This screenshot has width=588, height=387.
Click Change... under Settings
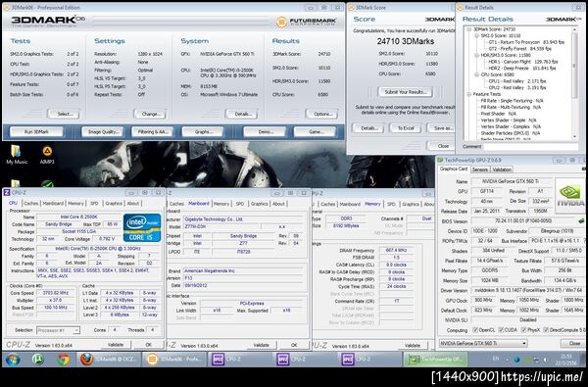[150, 114]
